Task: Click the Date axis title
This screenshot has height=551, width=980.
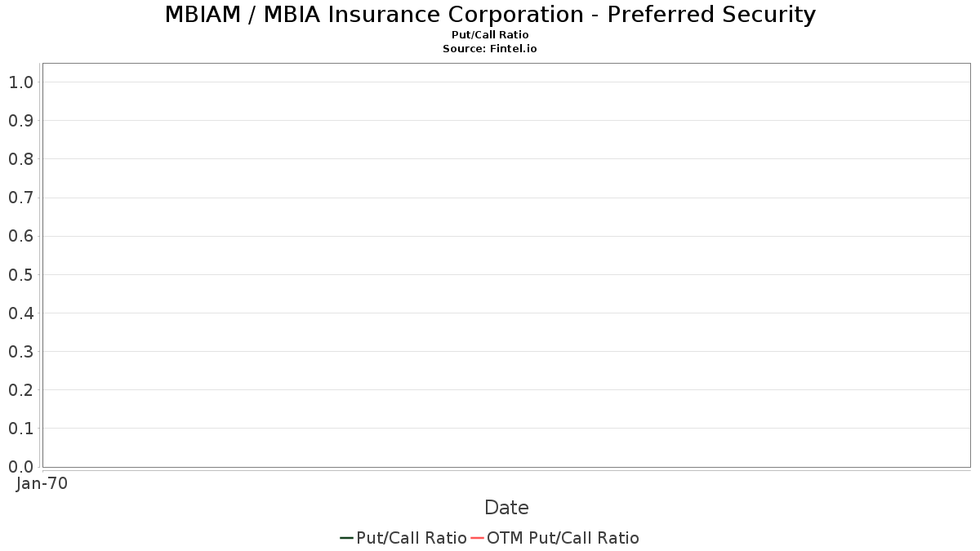Action: click(506, 508)
